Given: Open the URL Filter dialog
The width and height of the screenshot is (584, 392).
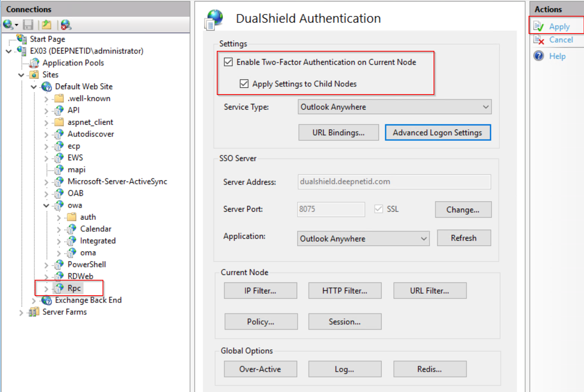Looking at the screenshot, I should (429, 291).
